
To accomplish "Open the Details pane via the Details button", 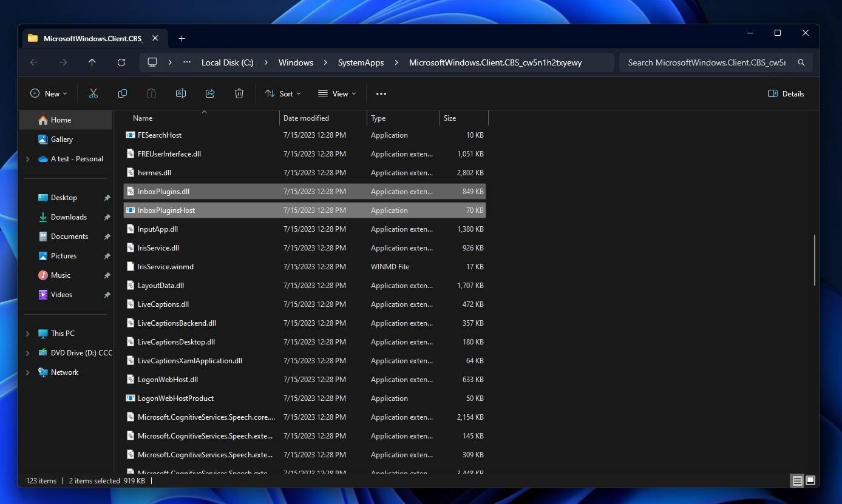I will click(786, 93).
